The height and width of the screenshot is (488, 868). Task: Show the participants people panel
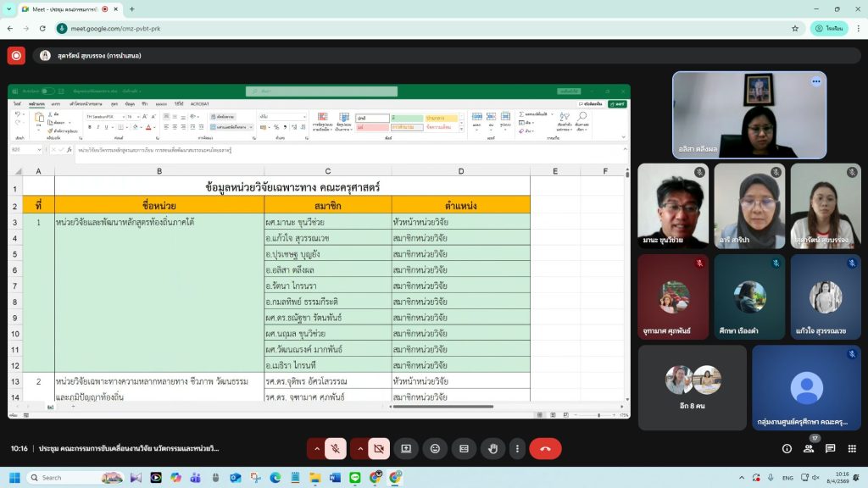808,449
